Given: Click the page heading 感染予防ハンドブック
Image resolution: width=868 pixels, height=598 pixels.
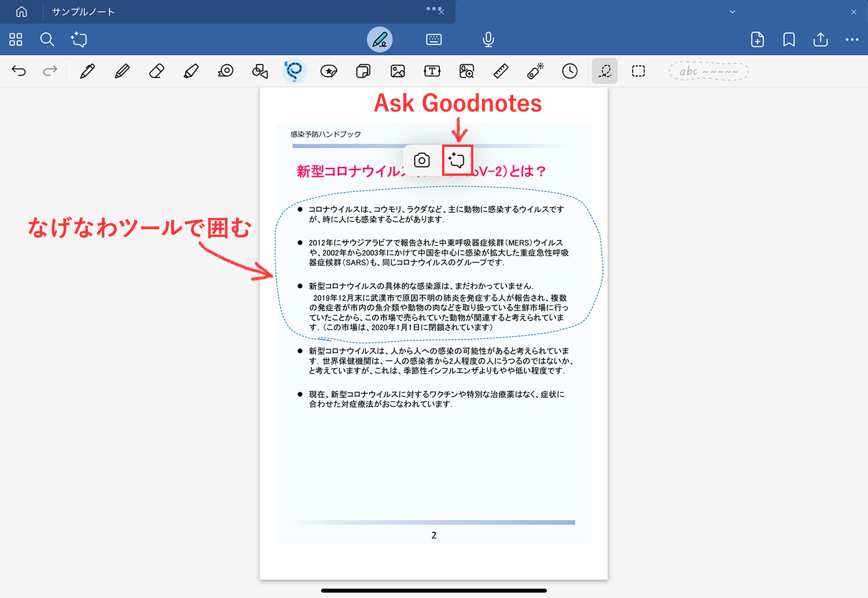Looking at the screenshot, I should tap(326, 134).
